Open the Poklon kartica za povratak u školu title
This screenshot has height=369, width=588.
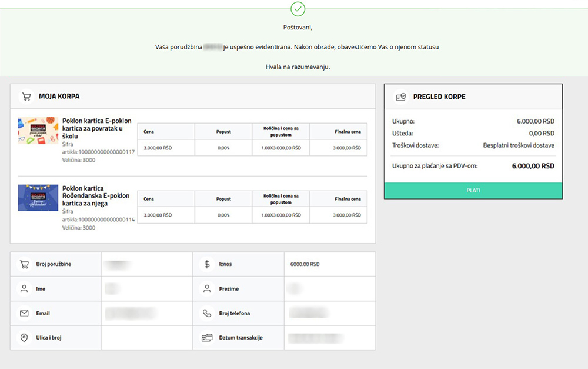point(97,128)
